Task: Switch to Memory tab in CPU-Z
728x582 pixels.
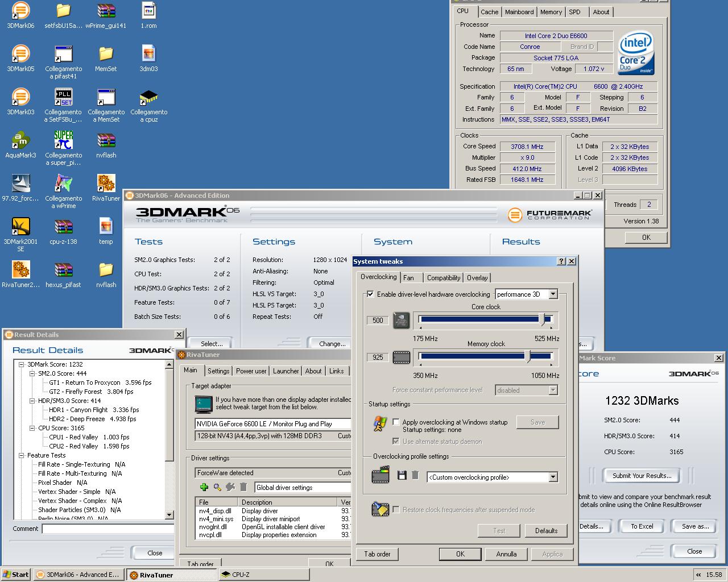Action: (x=551, y=12)
